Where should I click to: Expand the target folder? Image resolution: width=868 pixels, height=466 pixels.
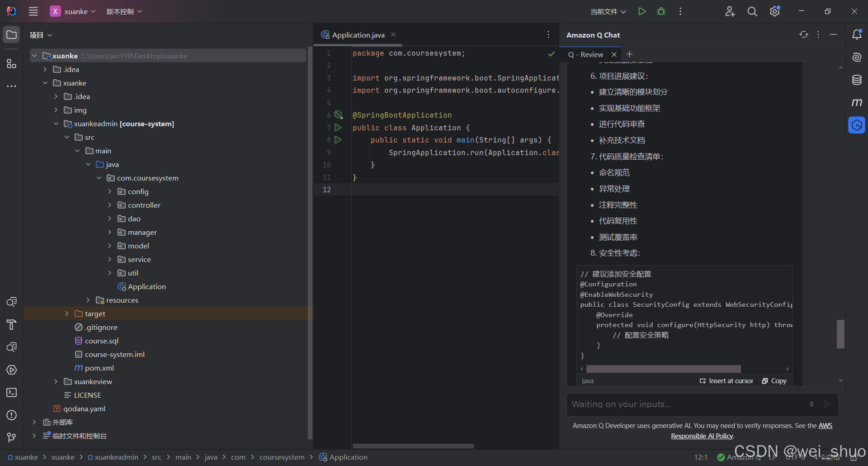(66, 314)
